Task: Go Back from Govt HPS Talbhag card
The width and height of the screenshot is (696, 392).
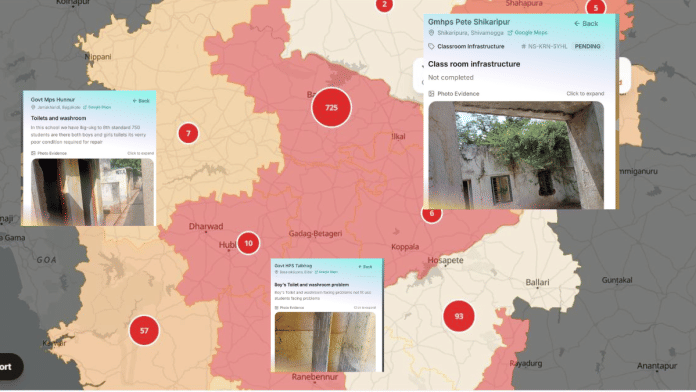Action: (x=365, y=267)
